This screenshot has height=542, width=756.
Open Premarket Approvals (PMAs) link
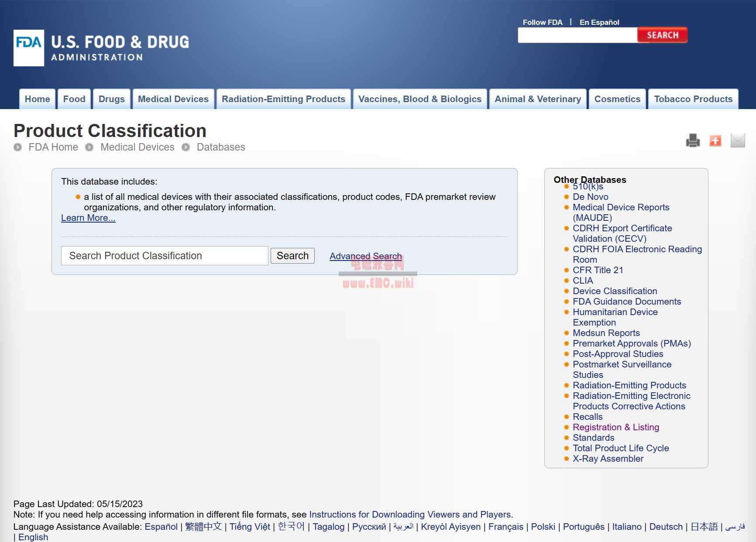pyautogui.click(x=632, y=343)
